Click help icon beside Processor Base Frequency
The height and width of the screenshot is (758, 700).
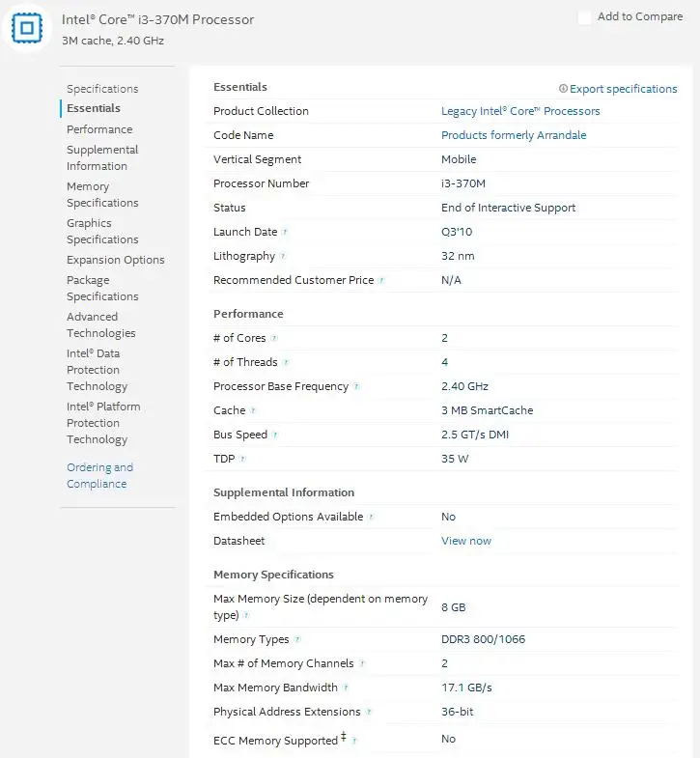[x=356, y=387]
